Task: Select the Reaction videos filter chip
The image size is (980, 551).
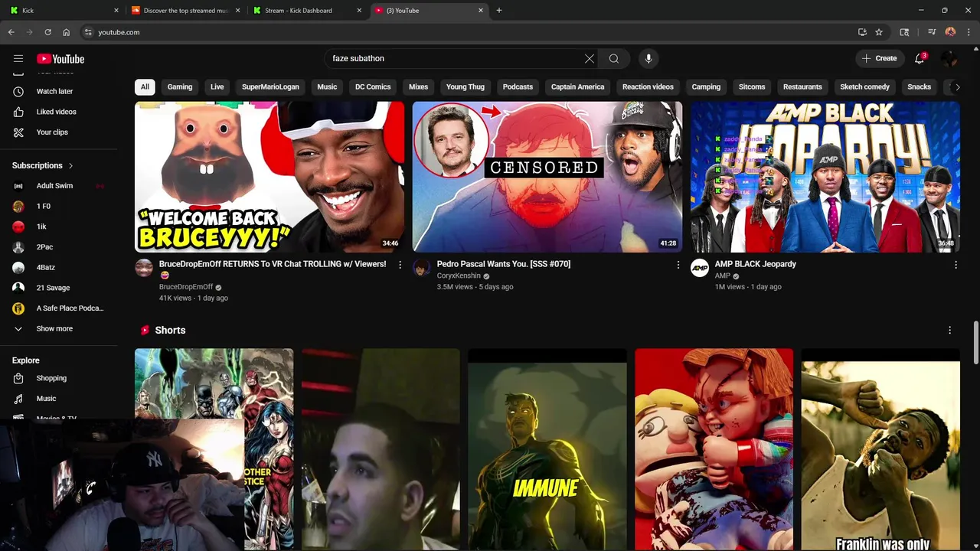Action: pyautogui.click(x=648, y=86)
